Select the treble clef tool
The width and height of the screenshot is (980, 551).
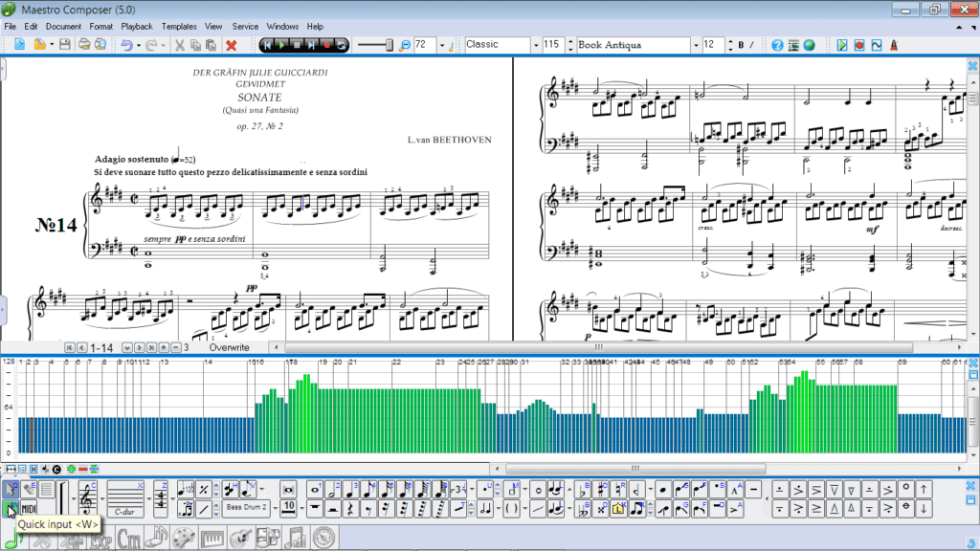click(87, 498)
